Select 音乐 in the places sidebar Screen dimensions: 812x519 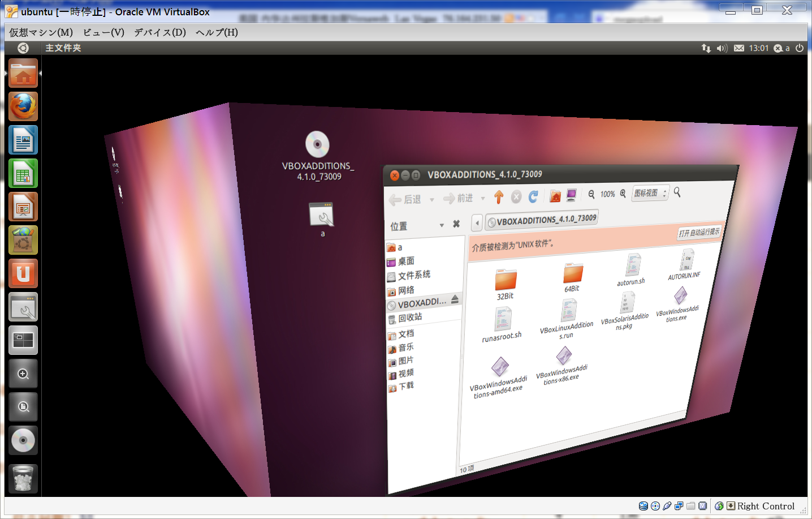(x=401, y=348)
